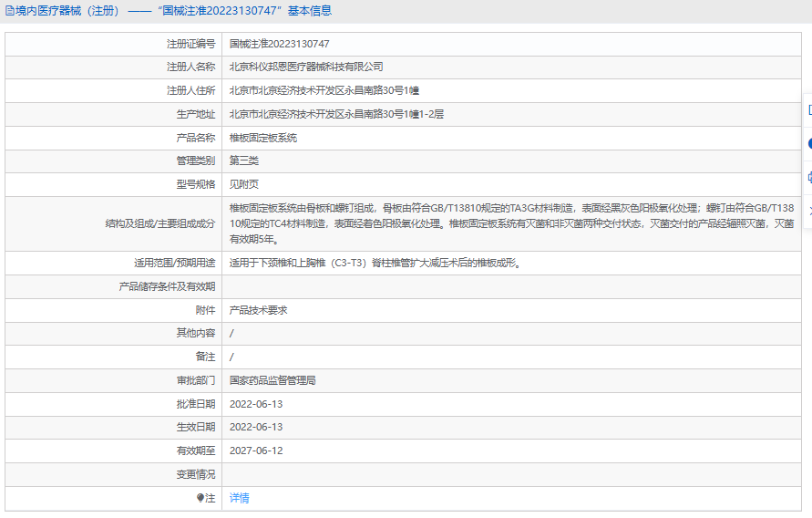Click the 批准日期 row label
The image size is (812, 518).
[196, 404]
